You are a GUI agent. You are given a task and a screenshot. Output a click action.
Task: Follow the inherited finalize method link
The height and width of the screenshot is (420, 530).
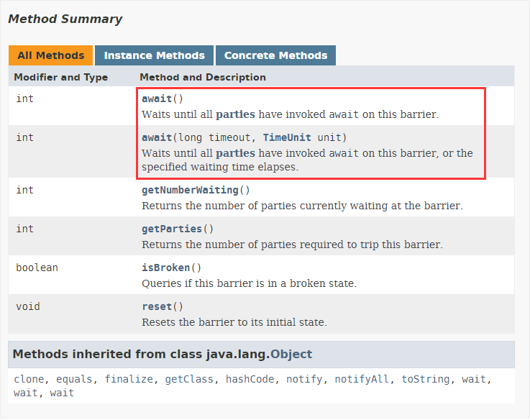tap(127, 378)
